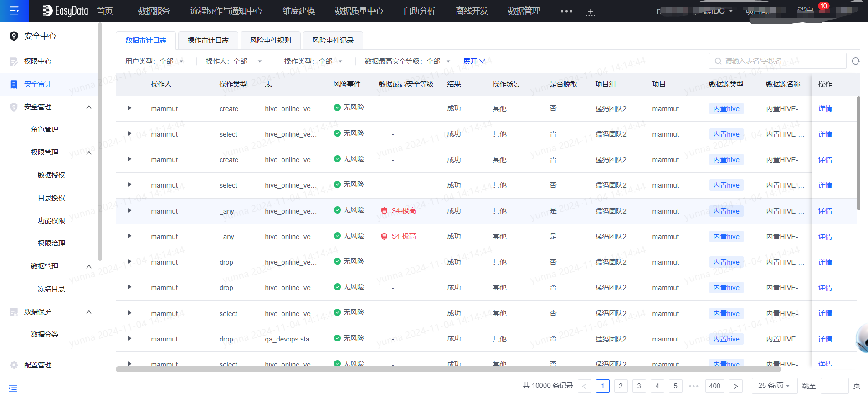Click the floating assistant icon at the right edge

[x=862, y=339]
